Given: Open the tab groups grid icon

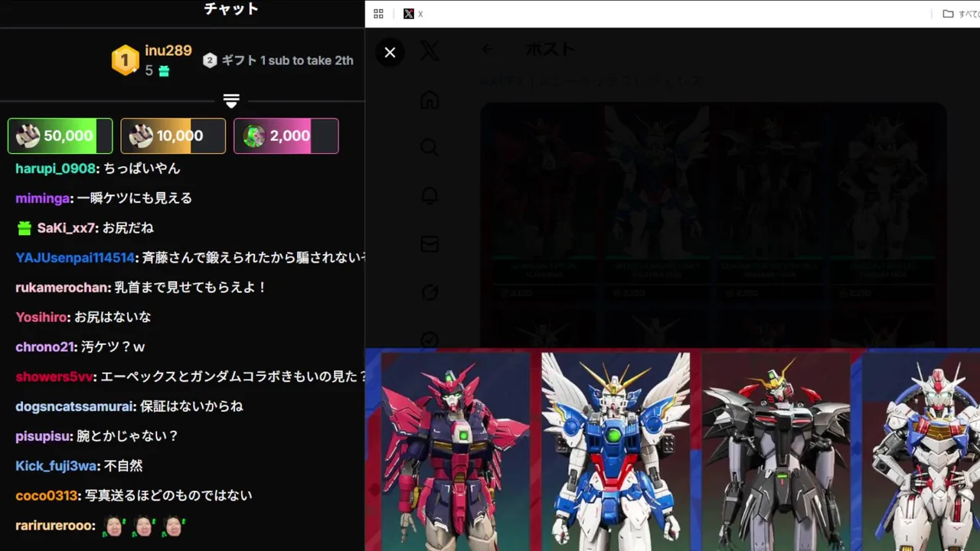Looking at the screenshot, I should 378,14.
